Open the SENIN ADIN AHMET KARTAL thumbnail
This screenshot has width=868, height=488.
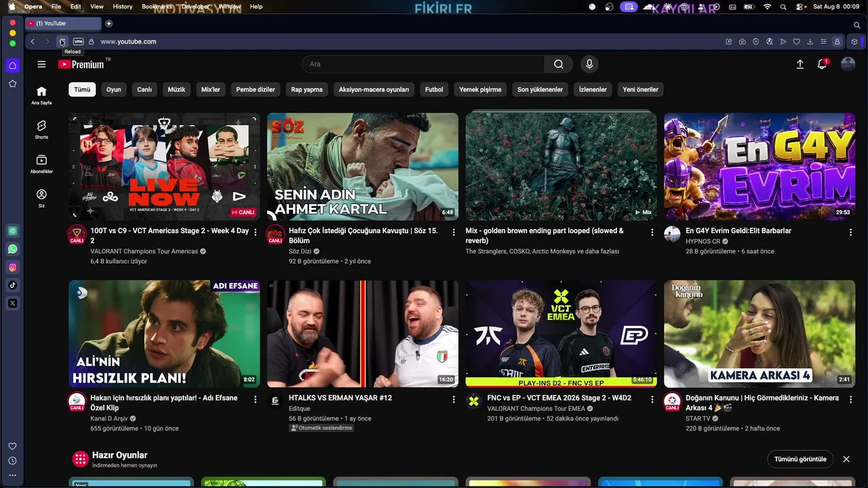point(363,167)
